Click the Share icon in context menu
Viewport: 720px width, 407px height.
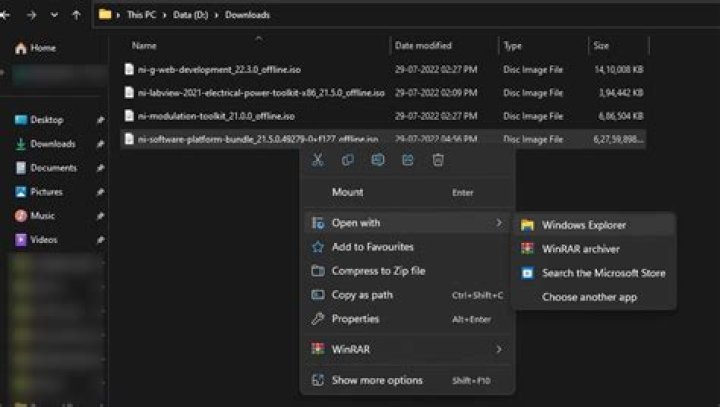[x=408, y=160]
